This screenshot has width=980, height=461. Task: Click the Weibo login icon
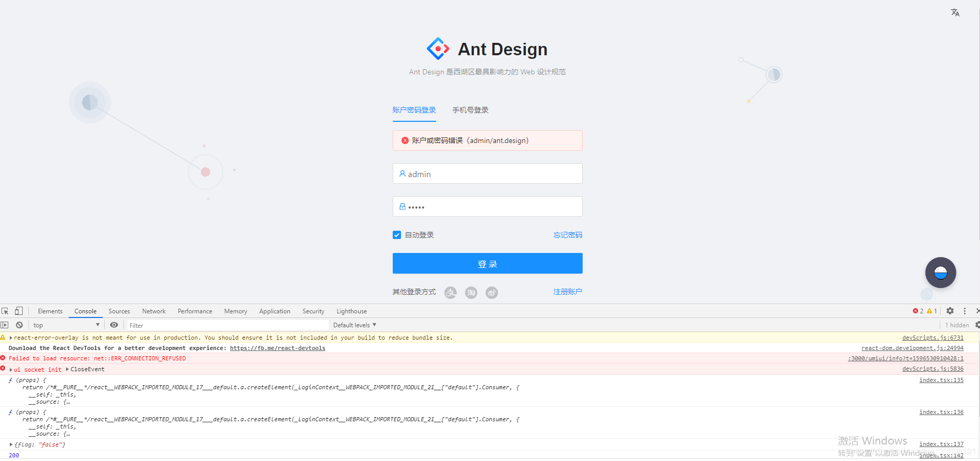492,293
